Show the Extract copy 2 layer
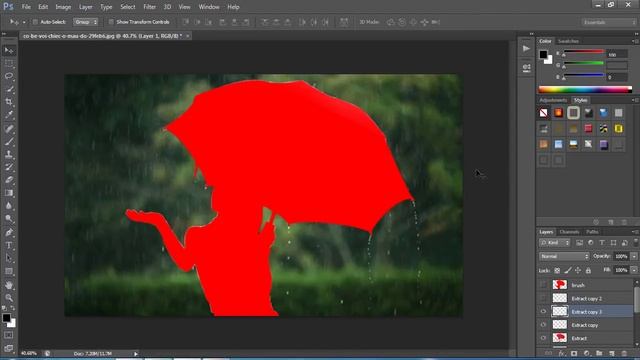The width and height of the screenshot is (640, 360). pyautogui.click(x=543, y=298)
